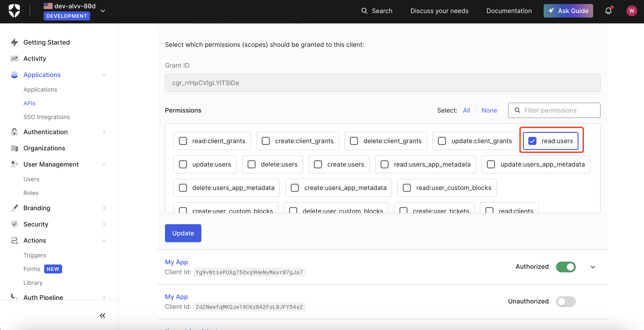Viewport: 644px width, 330px height.
Task: Check the delete:users_app_metadata permission
Action: [x=183, y=188]
